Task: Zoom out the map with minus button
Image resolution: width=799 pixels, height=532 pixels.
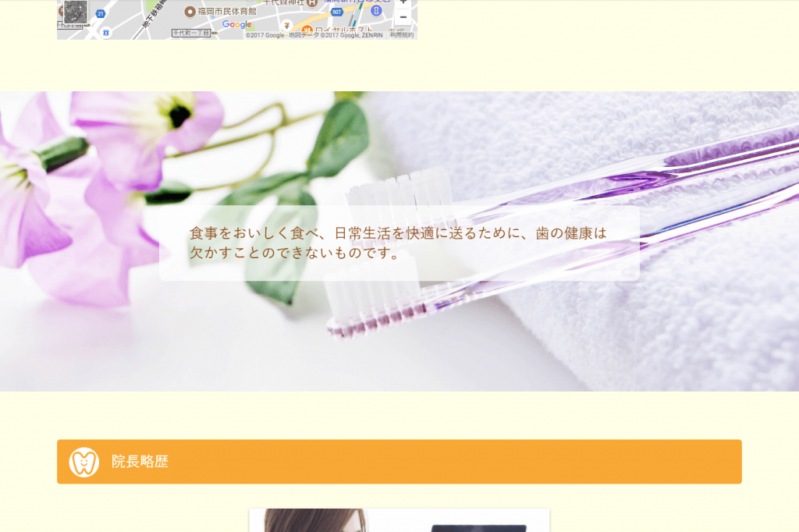Action: pyautogui.click(x=403, y=17)
